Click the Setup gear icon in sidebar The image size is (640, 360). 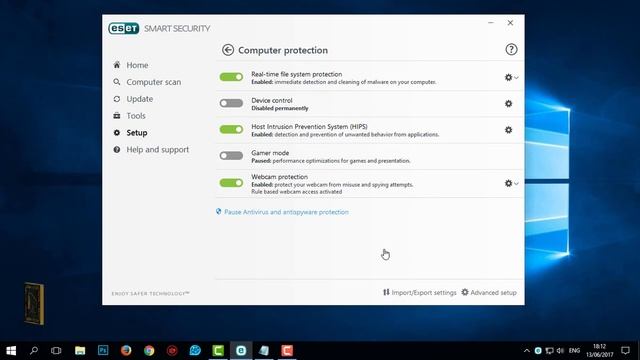coord(117,133)
